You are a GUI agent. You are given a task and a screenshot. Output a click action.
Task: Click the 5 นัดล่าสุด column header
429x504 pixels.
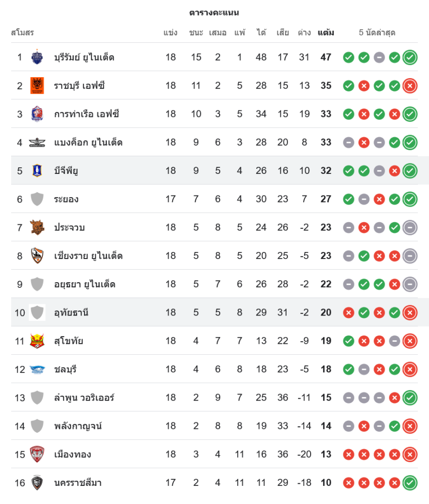pyautogui.click(x=377, y=33)
